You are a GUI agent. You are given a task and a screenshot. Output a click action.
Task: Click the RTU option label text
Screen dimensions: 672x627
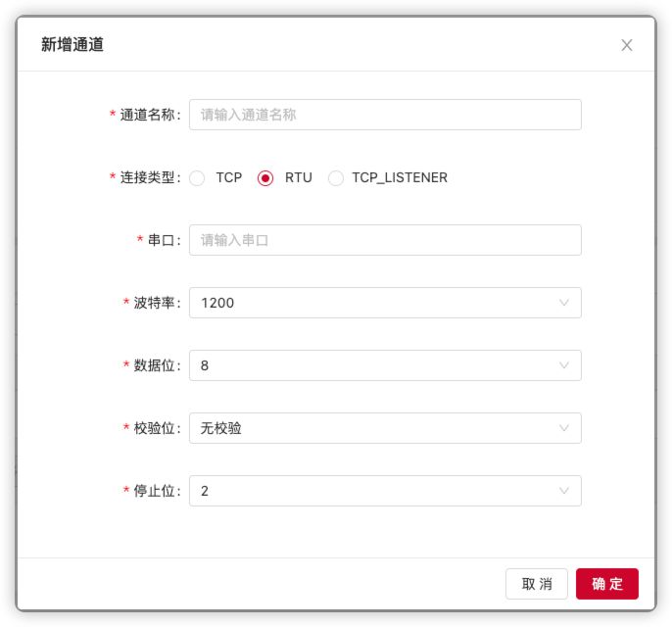coord(299,178)
